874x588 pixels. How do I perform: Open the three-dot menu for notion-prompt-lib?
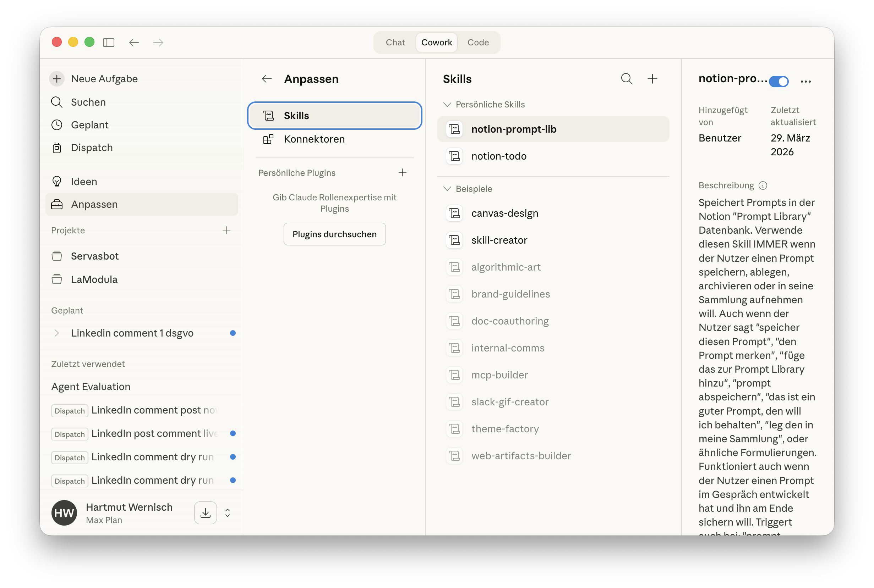[805, 81]
